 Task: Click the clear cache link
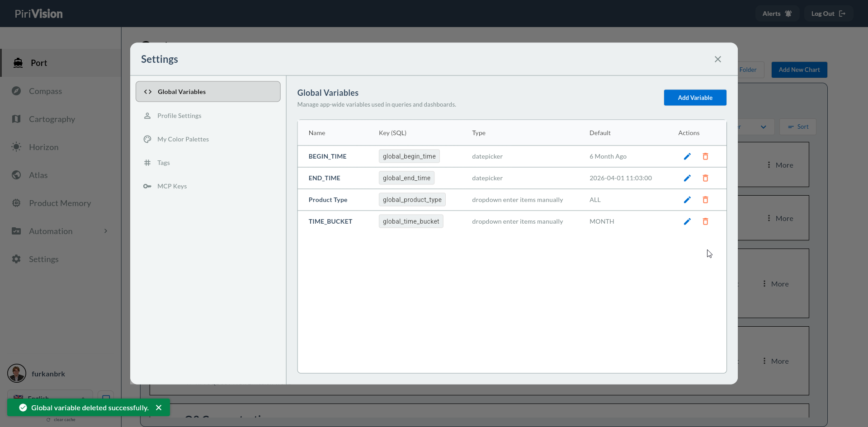point(61,420)
